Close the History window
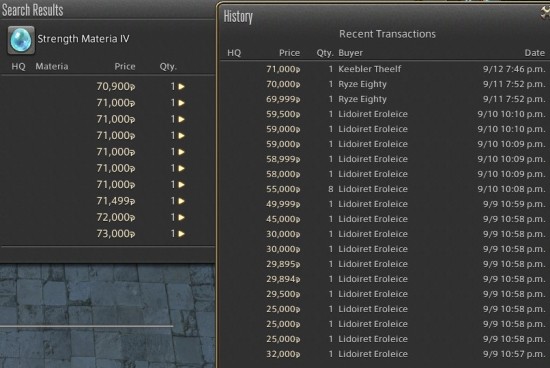This screenshot has height=368, width=550. (x=545, y=13)
